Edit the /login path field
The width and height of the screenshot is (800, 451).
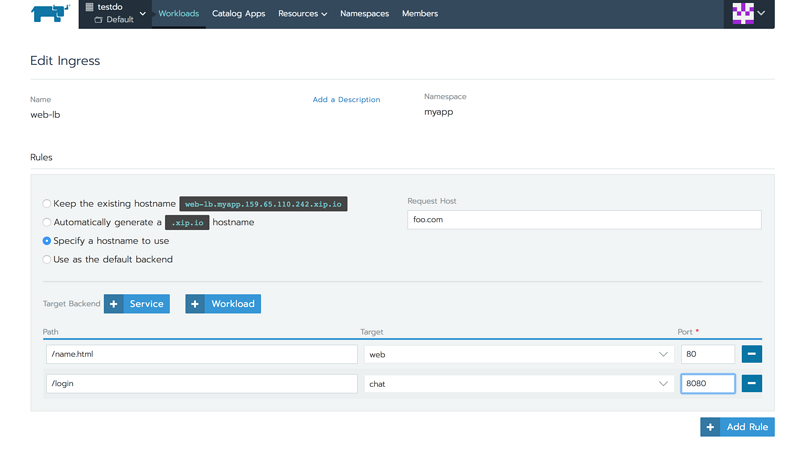202,384
